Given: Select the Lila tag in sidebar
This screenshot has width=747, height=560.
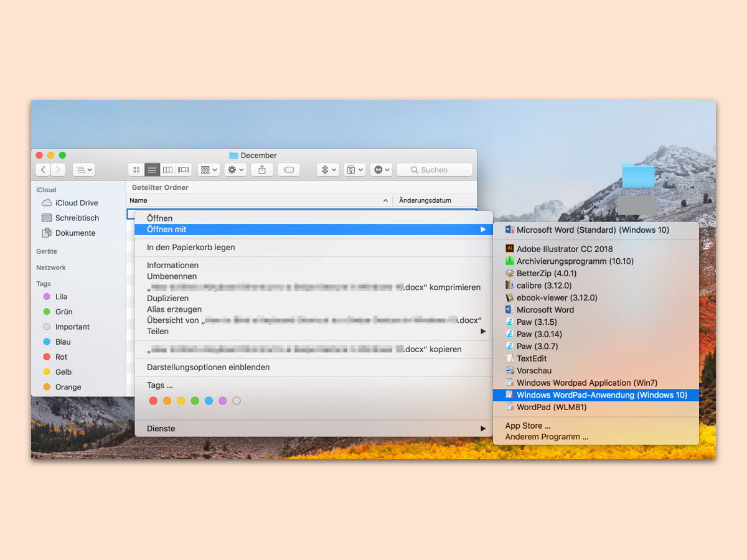Looking at the screenshot, I should coord(55,297).
